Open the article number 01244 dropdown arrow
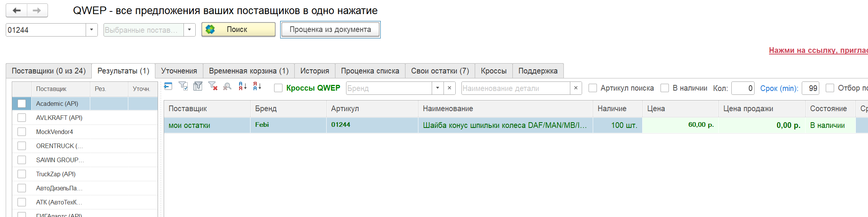This screenshot has height=217, width=868. point(91,30)
